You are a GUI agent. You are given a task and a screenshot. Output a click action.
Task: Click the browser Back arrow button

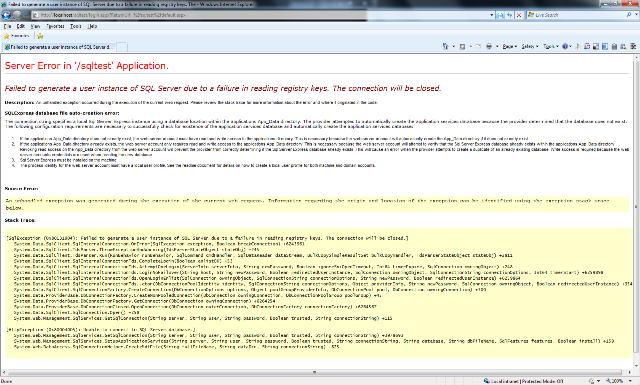tap(6, 15)
